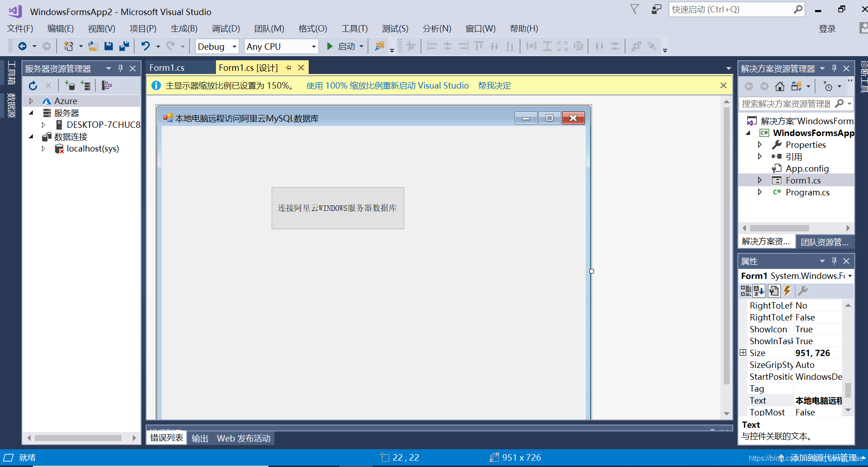868x467 pixels.
Task: Switch to the 输出 tab
Action: (200, 438)
